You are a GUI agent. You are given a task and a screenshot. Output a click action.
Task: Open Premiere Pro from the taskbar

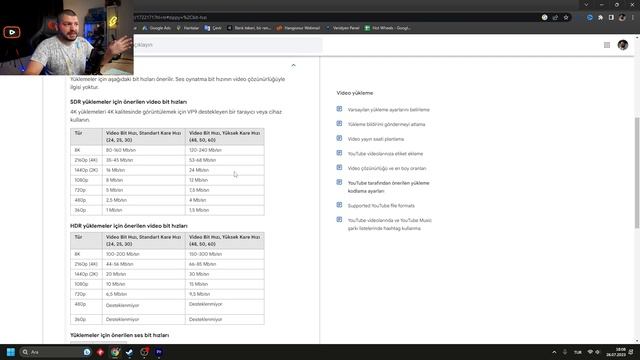click(x=159, y=352)
